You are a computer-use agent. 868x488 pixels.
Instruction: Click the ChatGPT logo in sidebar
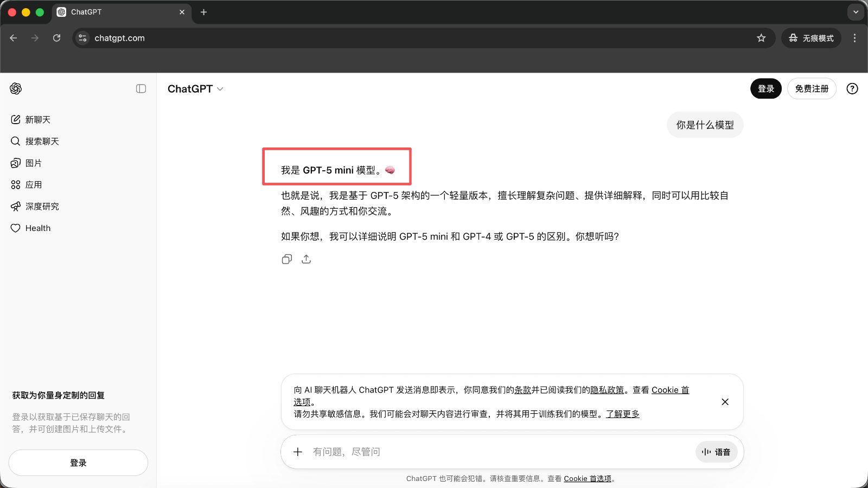pyautogui.click(x=16, y=88)
